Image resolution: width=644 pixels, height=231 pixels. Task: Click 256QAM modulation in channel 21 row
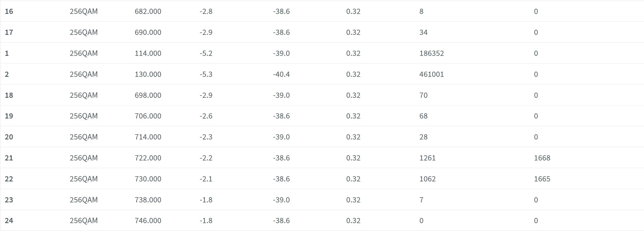84,158
